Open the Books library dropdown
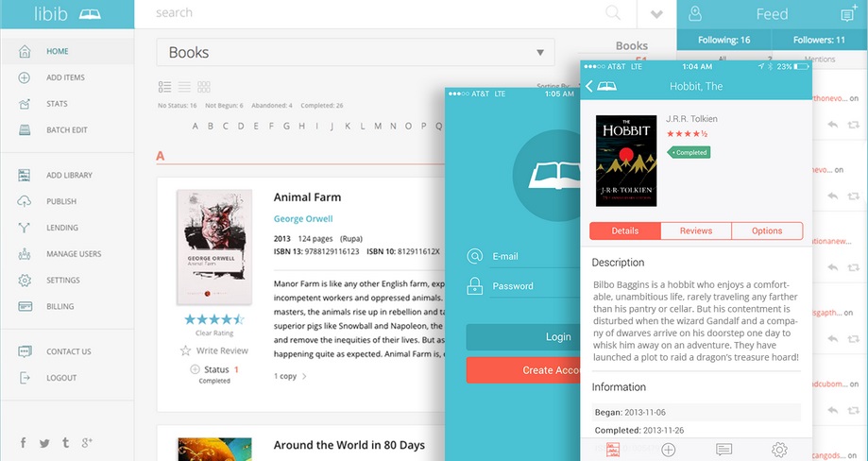868x461 pixels. [x=355, y=53]
